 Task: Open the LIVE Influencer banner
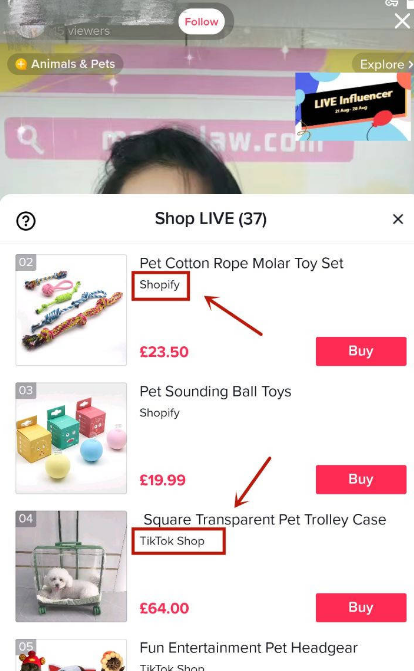point(353,106)
